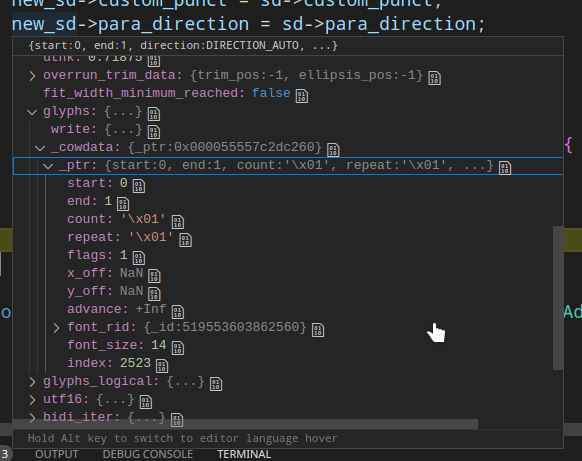View binary data for fit_width_minimum_reached
The height and width of the screenshot is (461, 582).
click(x=302, y=96)
